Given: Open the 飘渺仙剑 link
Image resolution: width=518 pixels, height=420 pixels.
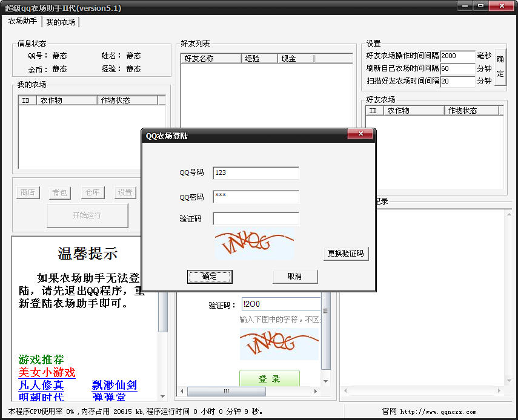Looking at the screenshot, I should 115,385.
